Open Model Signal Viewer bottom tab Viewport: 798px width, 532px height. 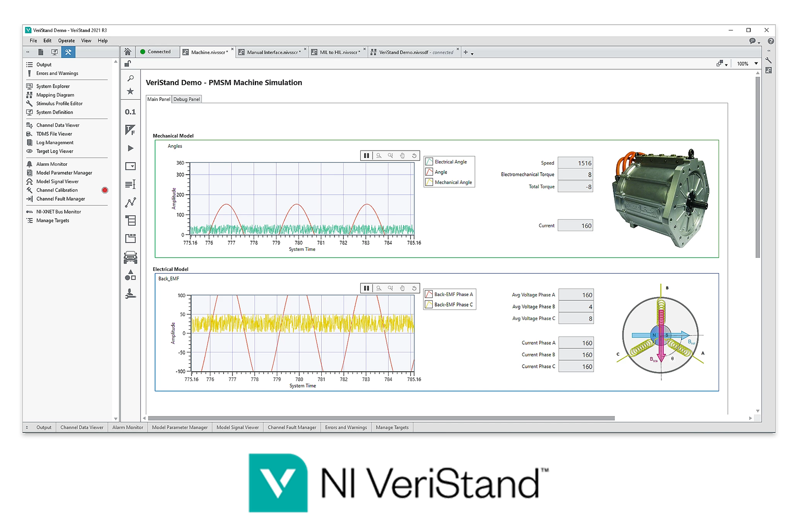click(x=237, y=427)
